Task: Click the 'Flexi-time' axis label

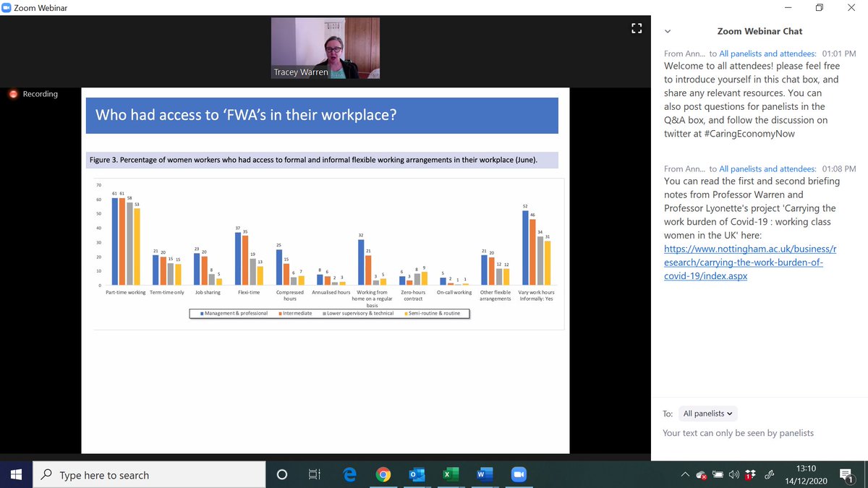Action: click(x=248, y=293)
